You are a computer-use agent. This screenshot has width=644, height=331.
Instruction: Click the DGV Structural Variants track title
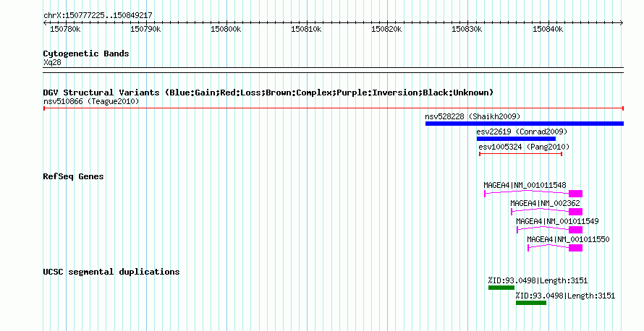(268, 93)
